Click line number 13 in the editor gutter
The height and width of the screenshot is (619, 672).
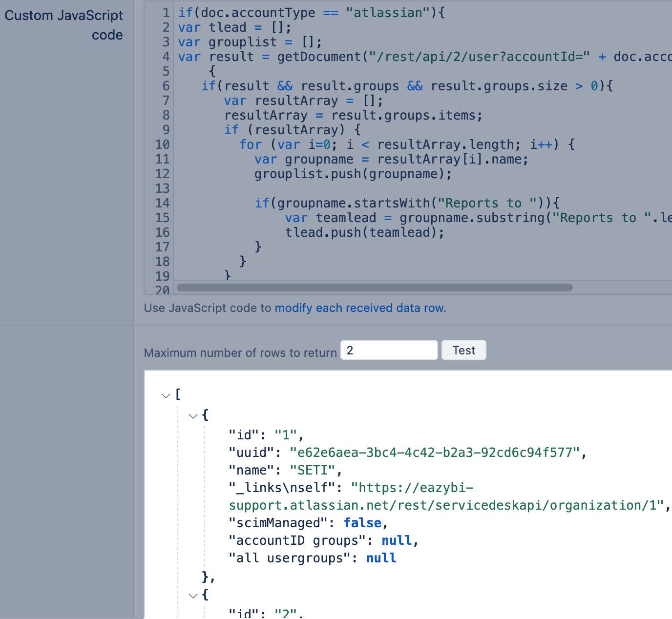coord(162,188)
